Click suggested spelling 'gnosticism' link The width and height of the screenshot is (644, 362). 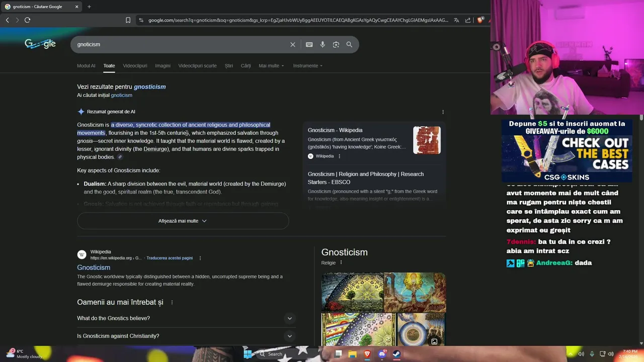pos(149,86)
